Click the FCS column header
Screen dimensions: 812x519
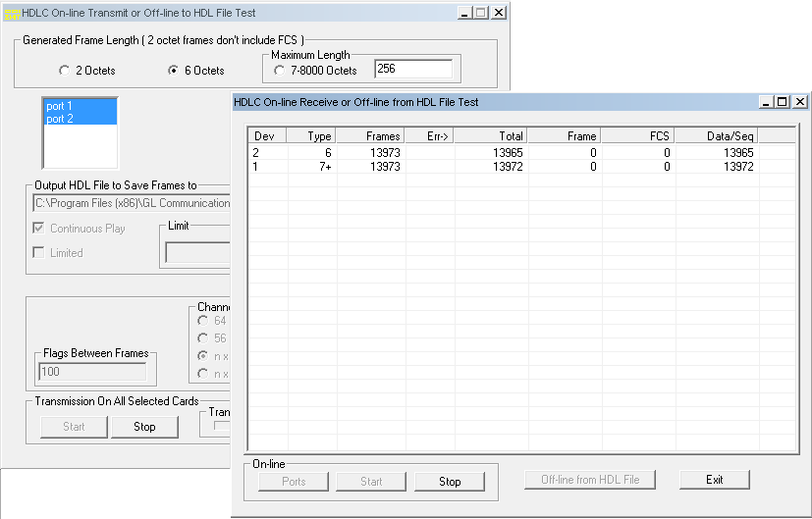(x=638, y=136)
